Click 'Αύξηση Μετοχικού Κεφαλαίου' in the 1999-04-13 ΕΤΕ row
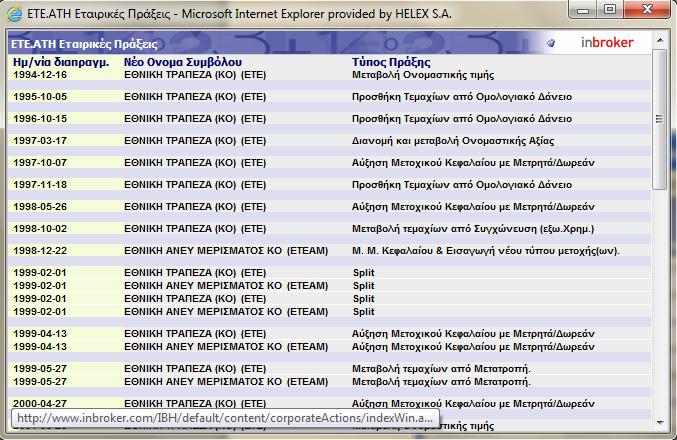The image size is (677, 440). point(473,334)
